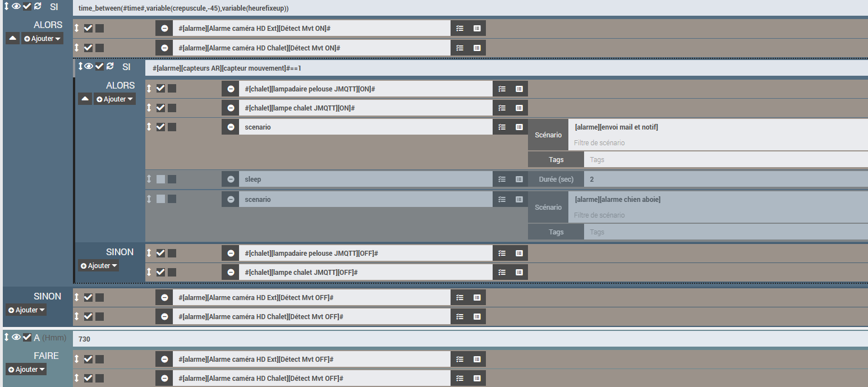Grab the move handle of the FAIRE Alarme caméra HD Chalet OFF row
This screenshot has width=868, height=387.
click(x=77, y=378)
